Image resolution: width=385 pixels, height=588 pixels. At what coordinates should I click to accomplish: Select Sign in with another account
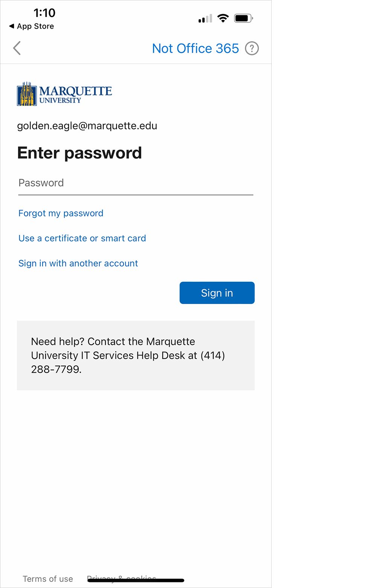(x=78, y=263)
